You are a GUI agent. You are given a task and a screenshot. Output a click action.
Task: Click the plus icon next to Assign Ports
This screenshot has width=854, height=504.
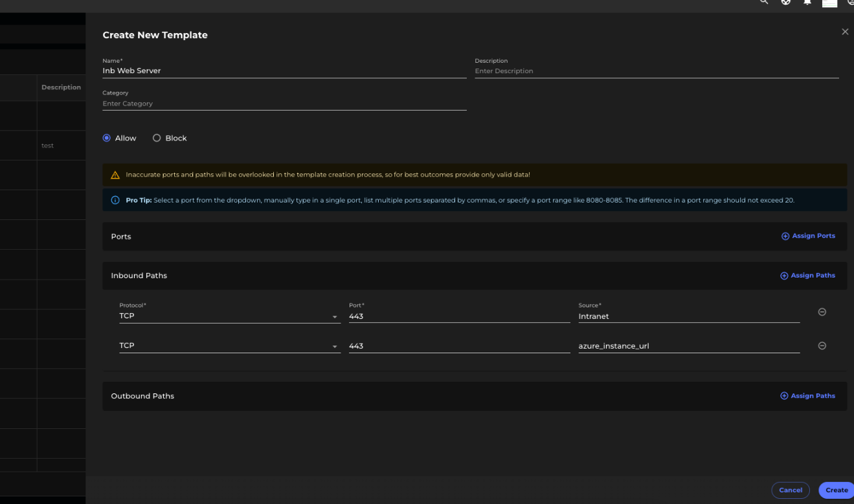(785, 236)
